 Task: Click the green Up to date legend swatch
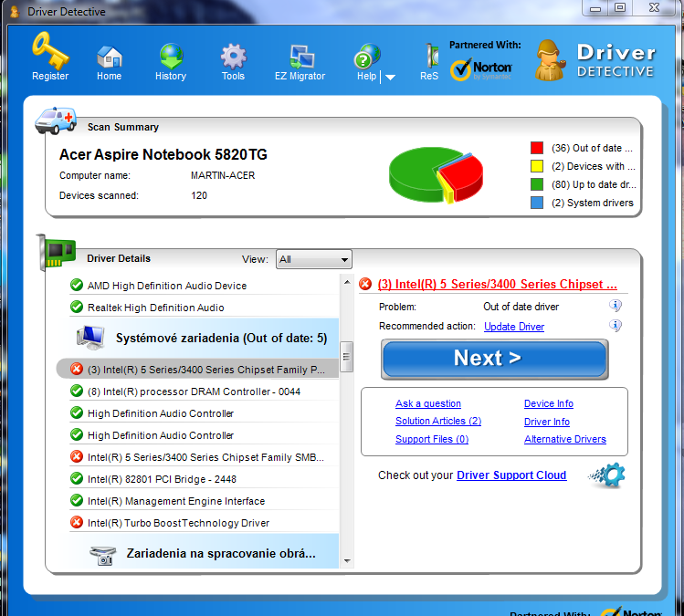tap(537, 184)
